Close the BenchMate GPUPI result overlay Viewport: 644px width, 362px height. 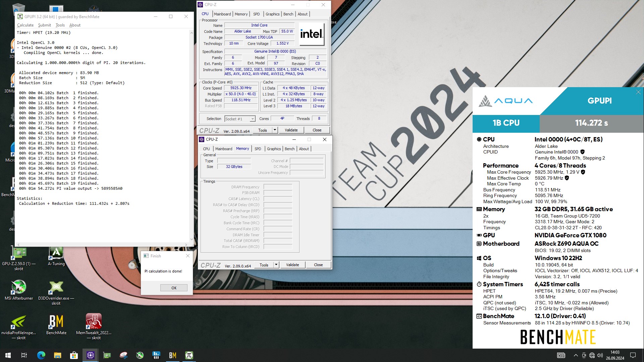638,92
